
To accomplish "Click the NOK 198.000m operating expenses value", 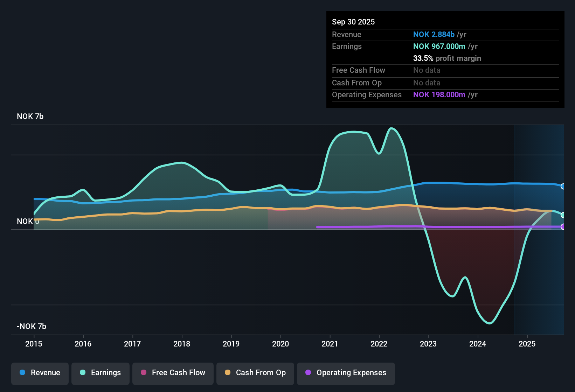I will (439, 95).
